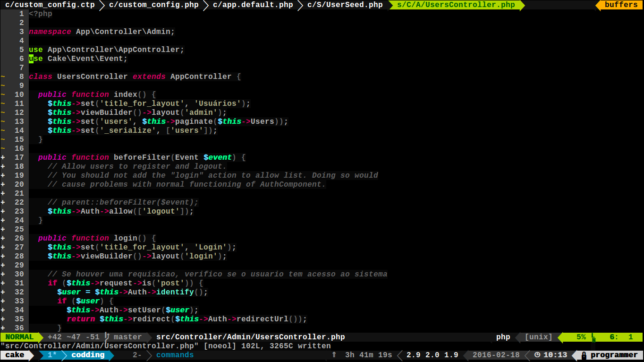Click the paginate method call
The height and width of the screenshot is (362, 644).
[194, 121]
